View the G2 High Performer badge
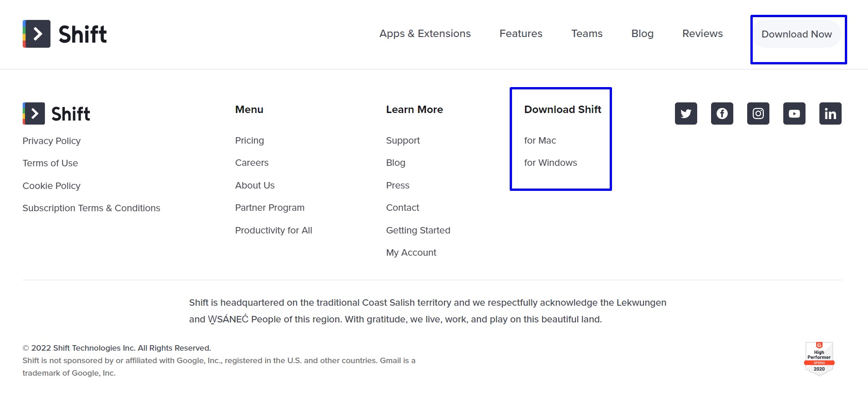Screen dimensions: 868x397 pyautogui.click(x=819, y=359)
